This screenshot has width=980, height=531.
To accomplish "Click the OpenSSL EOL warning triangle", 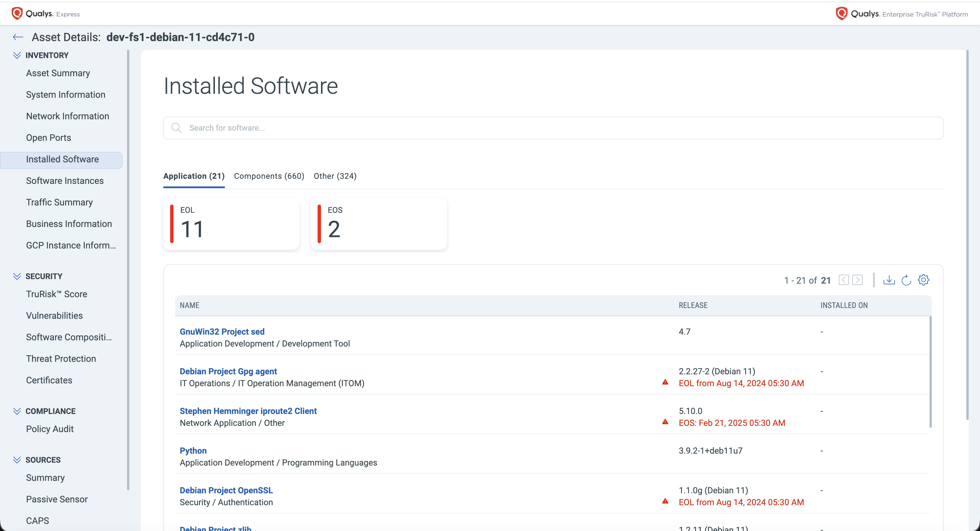I will click(665, 501).
